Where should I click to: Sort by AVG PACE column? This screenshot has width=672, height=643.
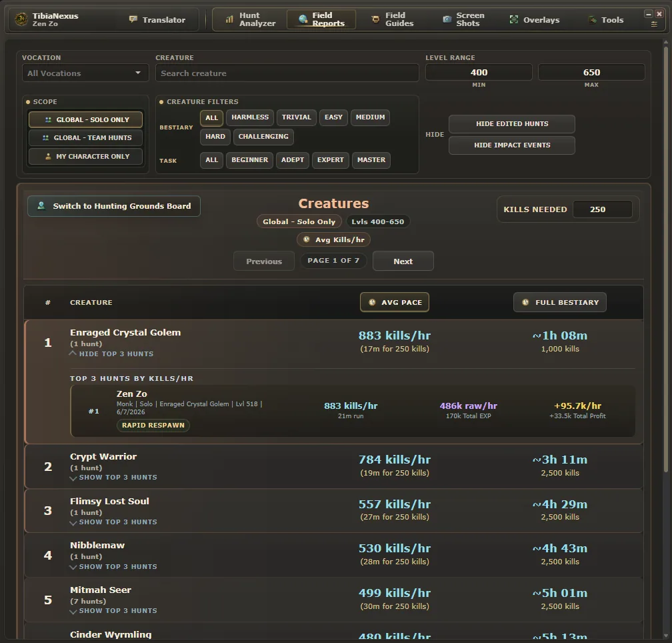[395, 302]
